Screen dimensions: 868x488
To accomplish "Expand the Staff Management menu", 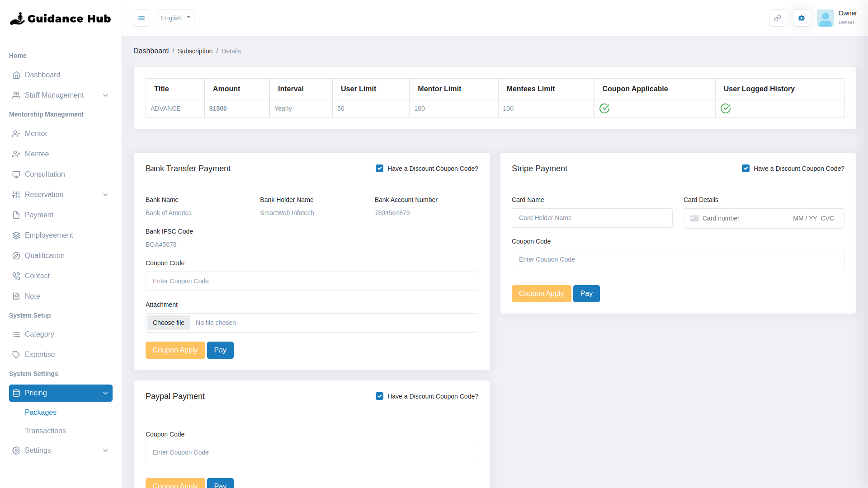I will [x=54, y=95].
